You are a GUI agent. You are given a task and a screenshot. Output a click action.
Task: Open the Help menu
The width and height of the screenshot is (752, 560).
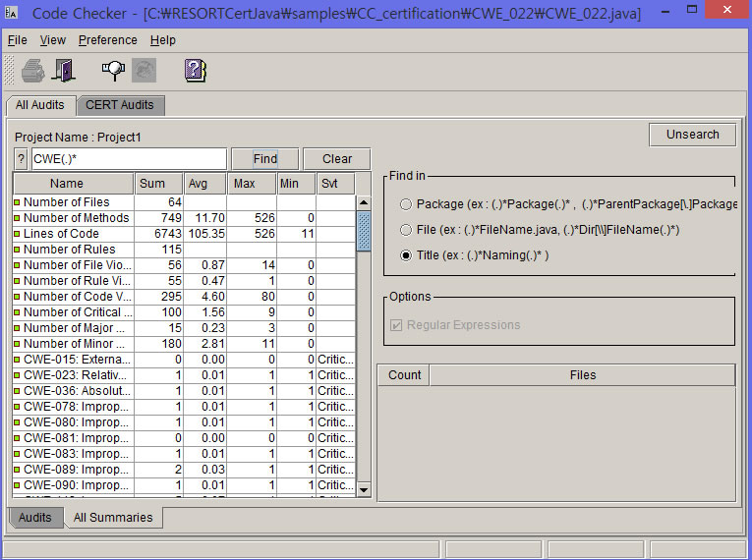[163, 40]
